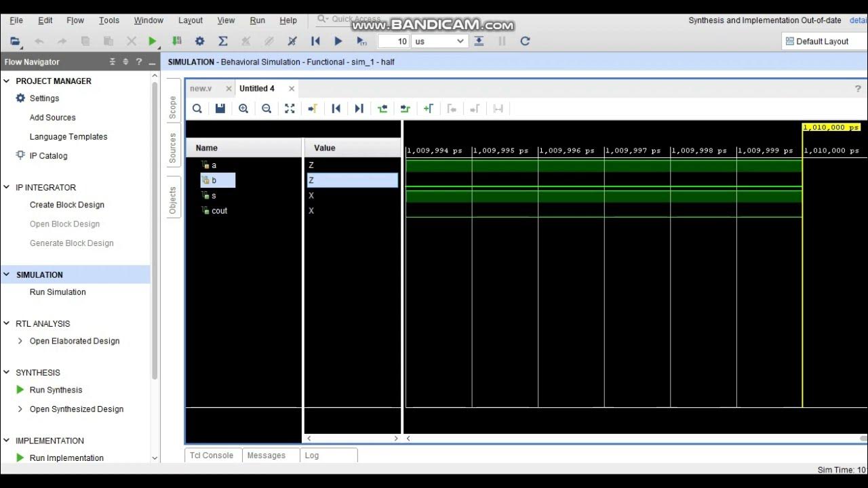Viewport: 868px width, 488px height.
Task: Open the Flow menu
Action: point(75,20)
